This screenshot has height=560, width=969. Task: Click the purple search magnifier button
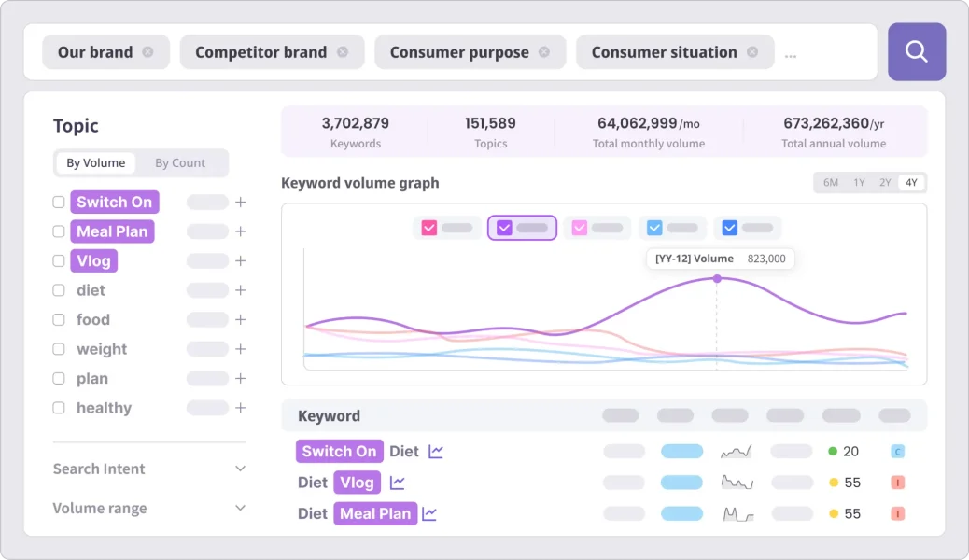click(916, 51)
